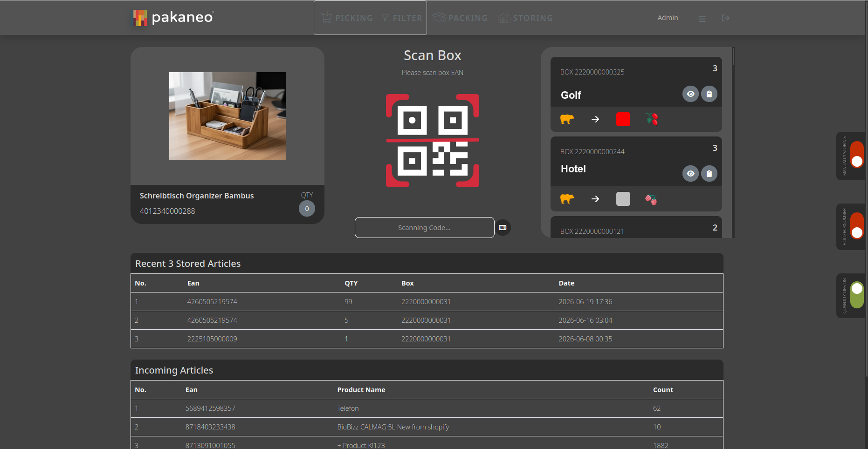Click the orange bear icon in Golf box
Image resolution: width=868 pixels, height=449 pixels.
coord(567,119)
